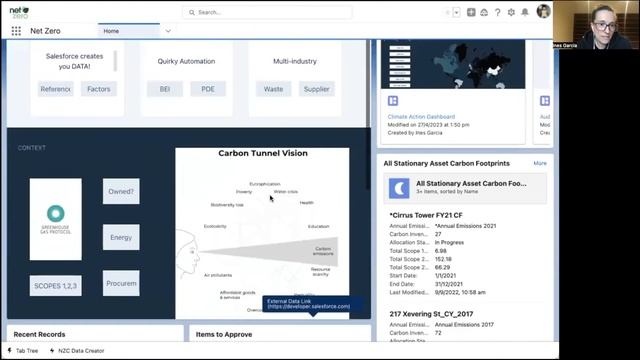Click the scrollbar in Salesforce creates card
The height and width of the screenshot is (360, 640).
pos(115,61)
